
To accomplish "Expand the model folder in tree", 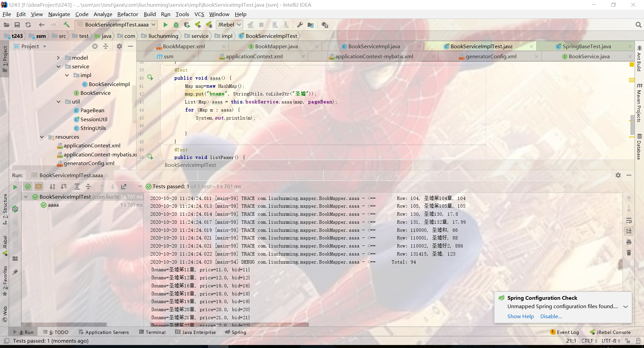I will (x=58, y=58).
